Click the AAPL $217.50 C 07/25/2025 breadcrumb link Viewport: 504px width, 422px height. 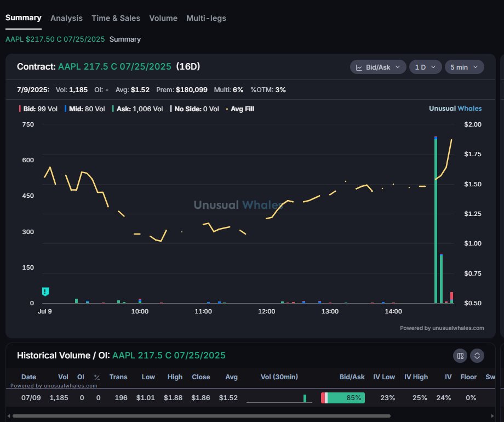click(x=55, y=39)
